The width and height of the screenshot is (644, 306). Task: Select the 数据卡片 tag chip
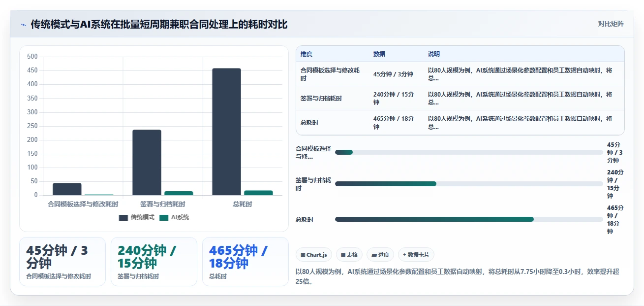pos(416,255)
